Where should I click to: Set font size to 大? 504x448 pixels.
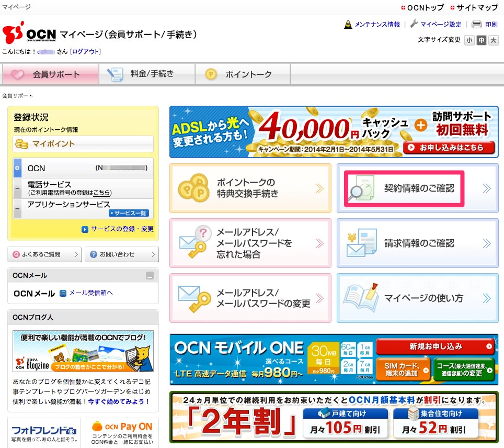[x=493, y=40]
